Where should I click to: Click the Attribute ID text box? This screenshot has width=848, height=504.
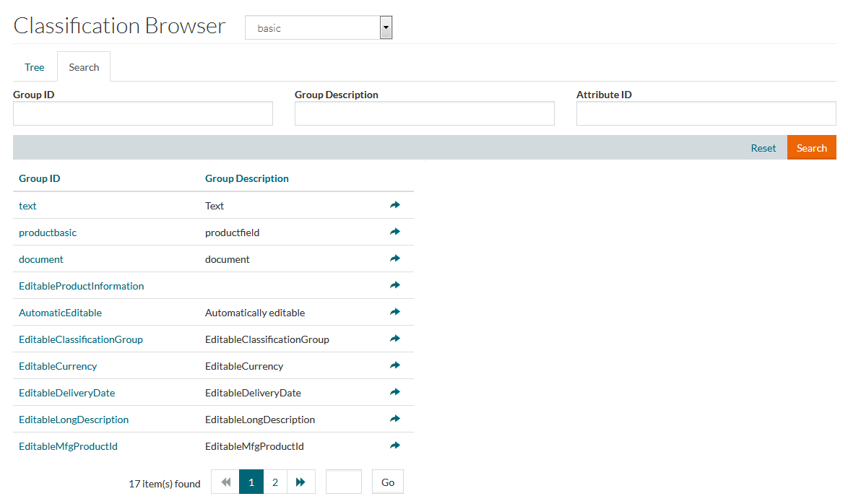coord(706,113)
